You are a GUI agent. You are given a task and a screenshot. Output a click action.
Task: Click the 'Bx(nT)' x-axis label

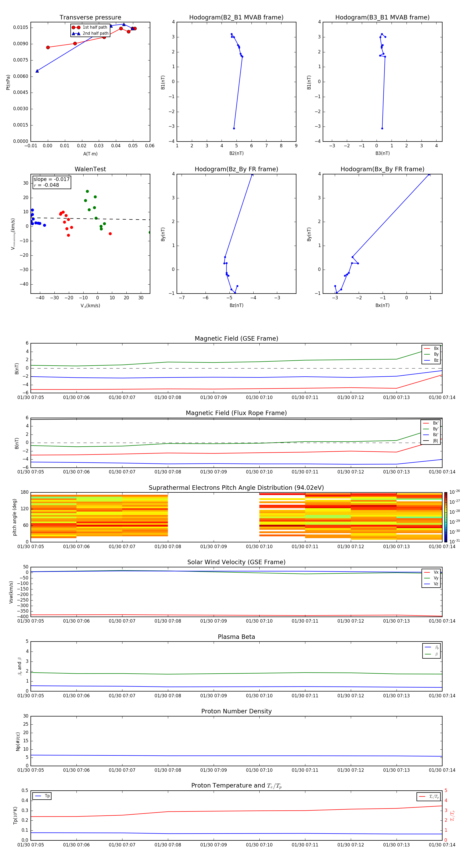point(382,305)
